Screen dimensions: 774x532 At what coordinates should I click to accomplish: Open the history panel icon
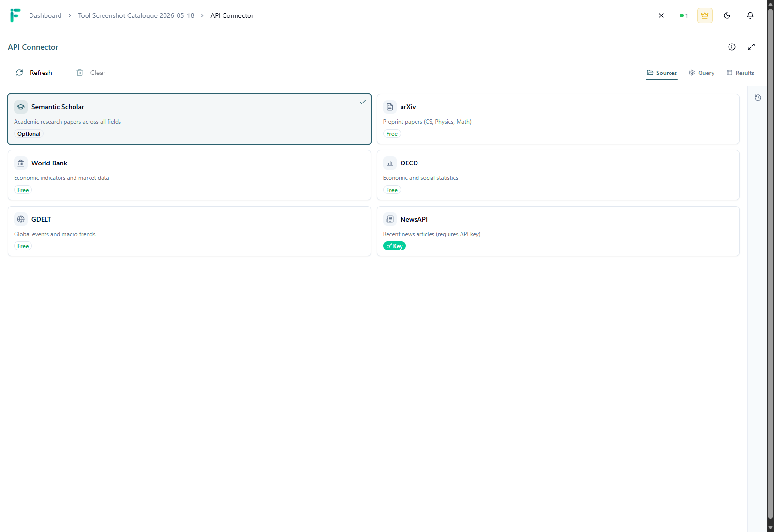coord(758,98)
